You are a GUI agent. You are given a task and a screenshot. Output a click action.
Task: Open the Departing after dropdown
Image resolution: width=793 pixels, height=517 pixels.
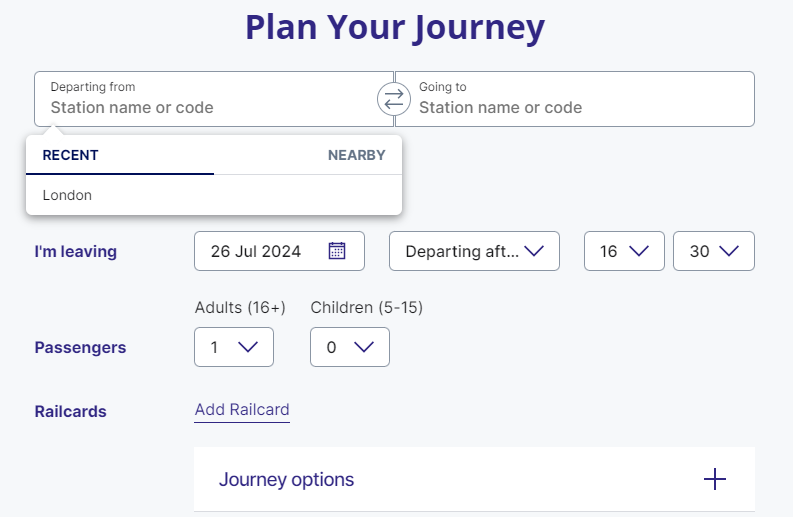point(474,251)
